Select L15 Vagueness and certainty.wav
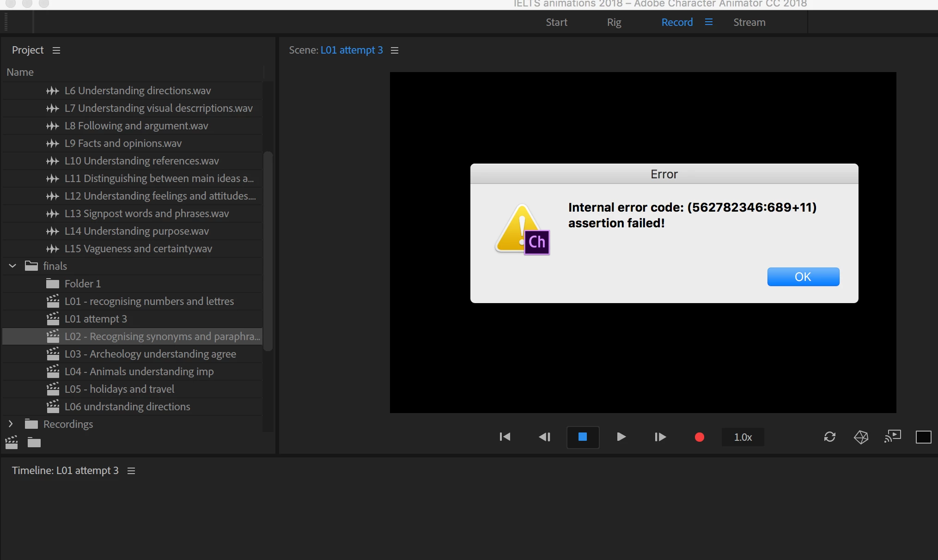 click(x=132, y=249)
